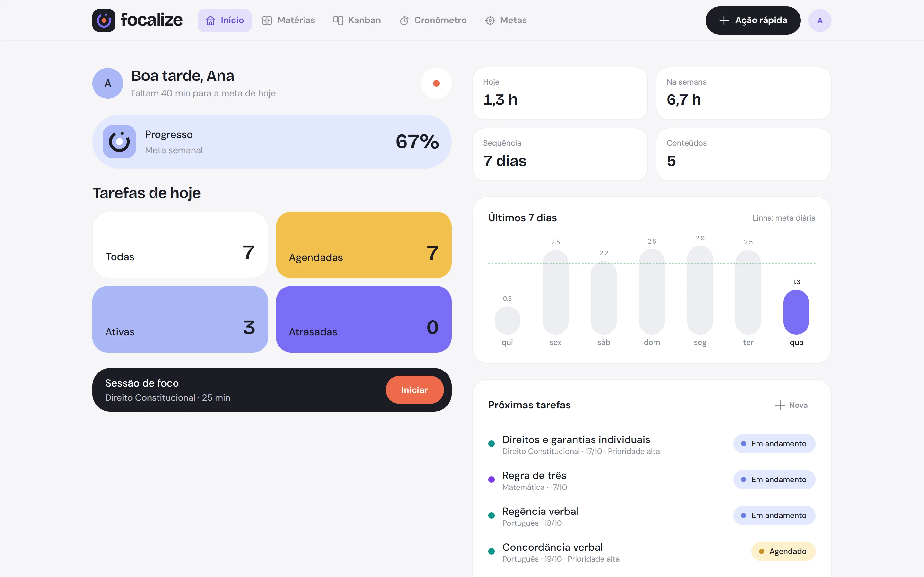Filter tasks by Atrasadas card
The width and height of the screenshot is (924, 577).
364,319
